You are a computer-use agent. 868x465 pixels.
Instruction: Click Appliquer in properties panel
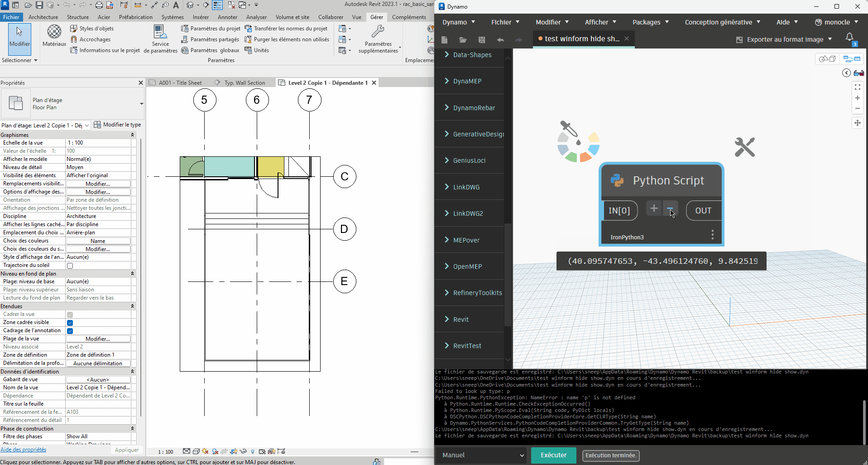127,450
